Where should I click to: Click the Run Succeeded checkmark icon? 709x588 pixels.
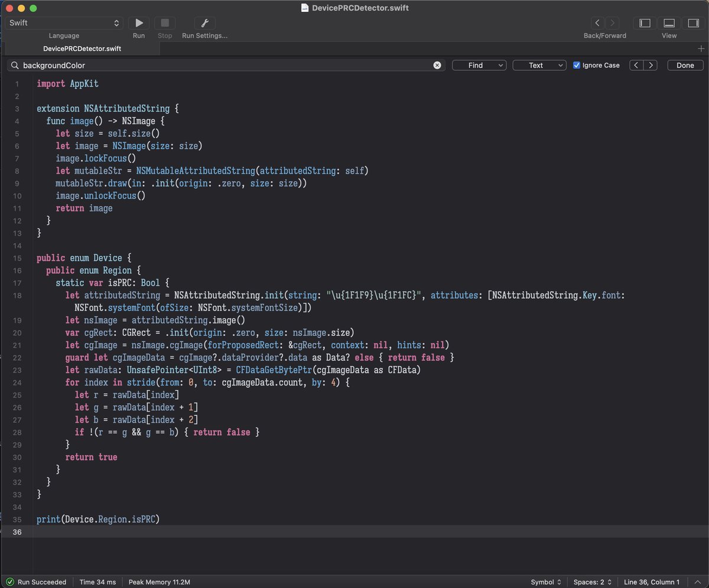(10, 582)
